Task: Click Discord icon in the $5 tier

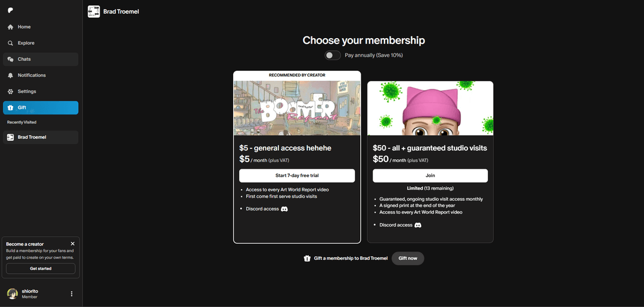Action: click(x=284, y=209)
